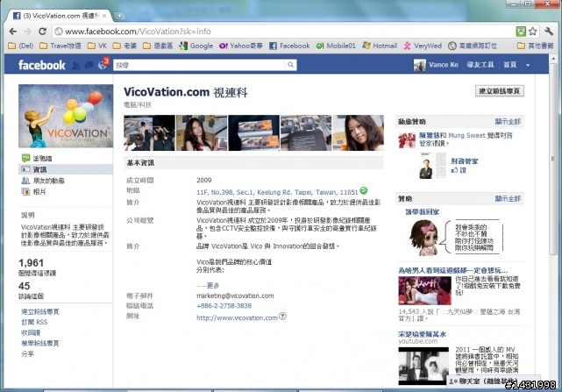
Task: Open the Keelung Rd. Taipei address link
Action: click(x=277, y=192)
